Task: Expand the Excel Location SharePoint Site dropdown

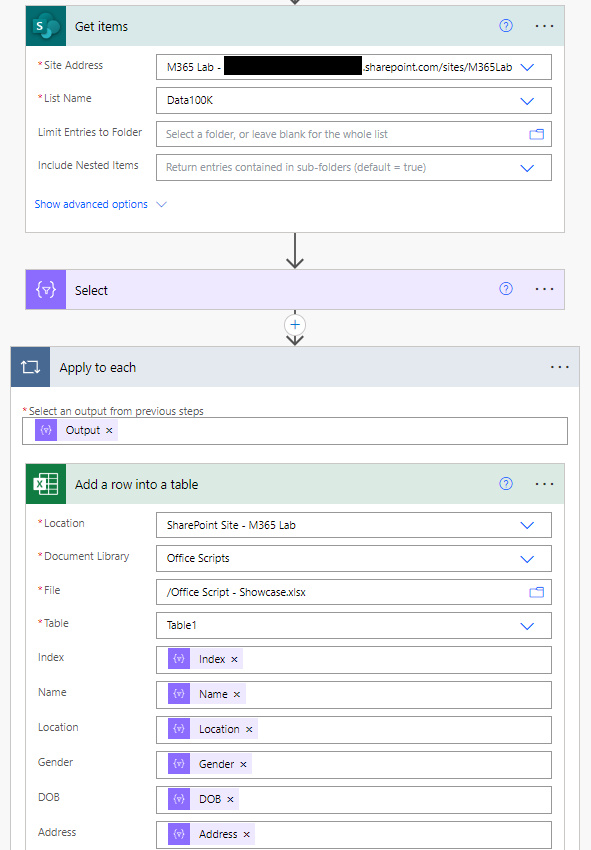Action: point(527,525)
